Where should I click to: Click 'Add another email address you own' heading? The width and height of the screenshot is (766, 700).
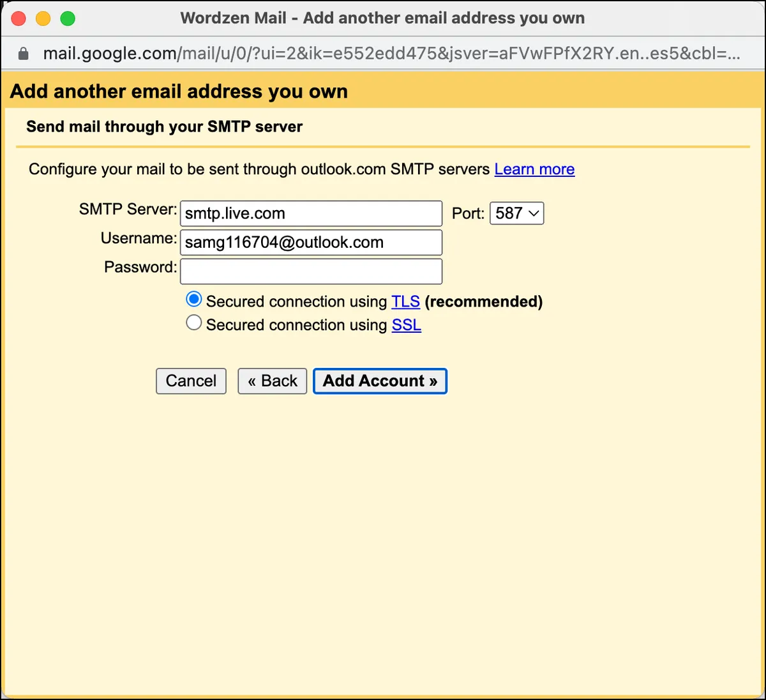(179, 91)
